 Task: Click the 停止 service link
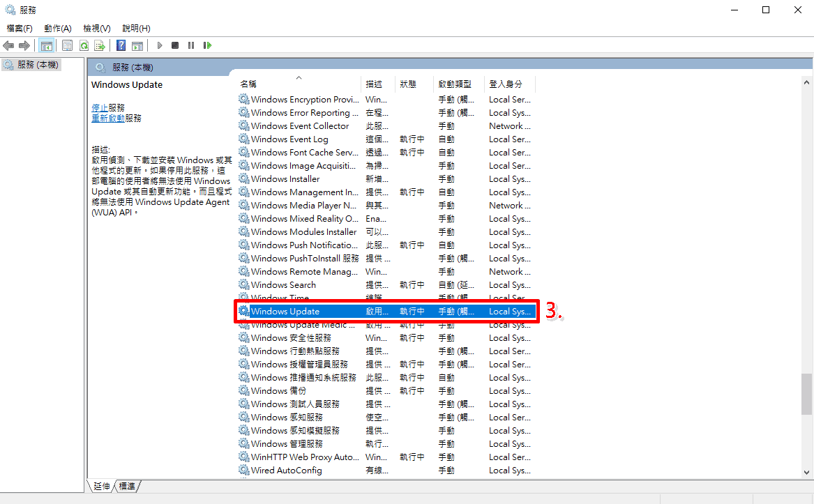[x=100, y=107]
